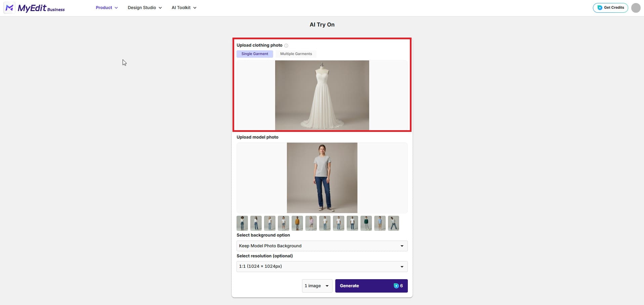Select Single Garment mode
This screenshot has height=305, width=644.
[255, 54]
